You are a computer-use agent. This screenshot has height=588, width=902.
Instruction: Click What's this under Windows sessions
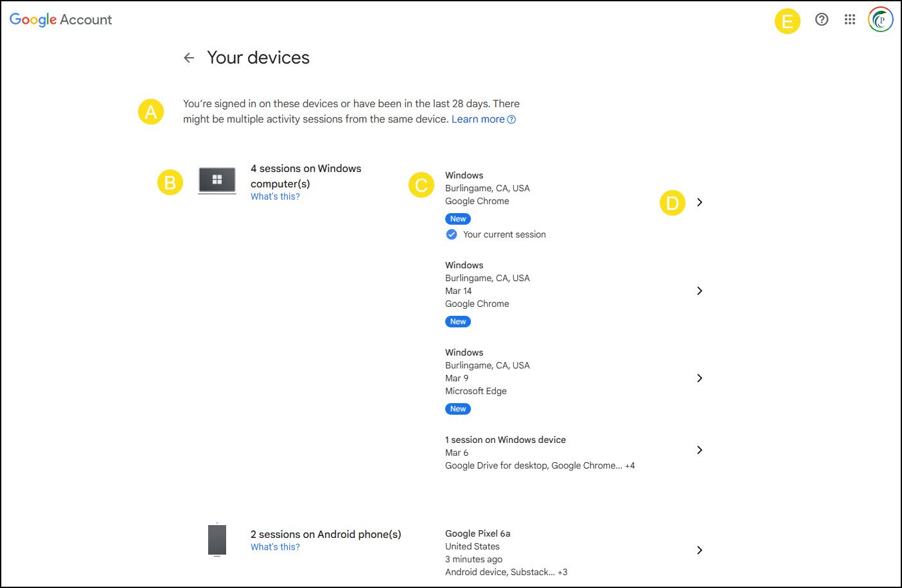[275, 196]
